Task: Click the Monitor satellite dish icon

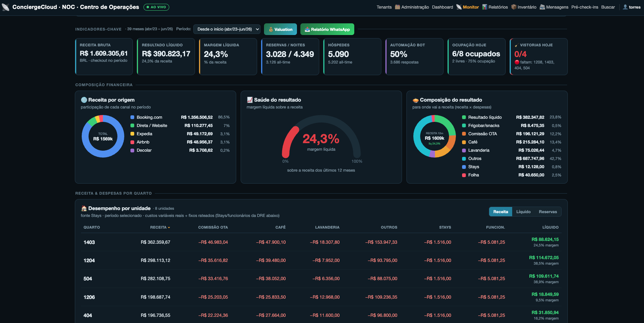Action: (x=459, y=7)
